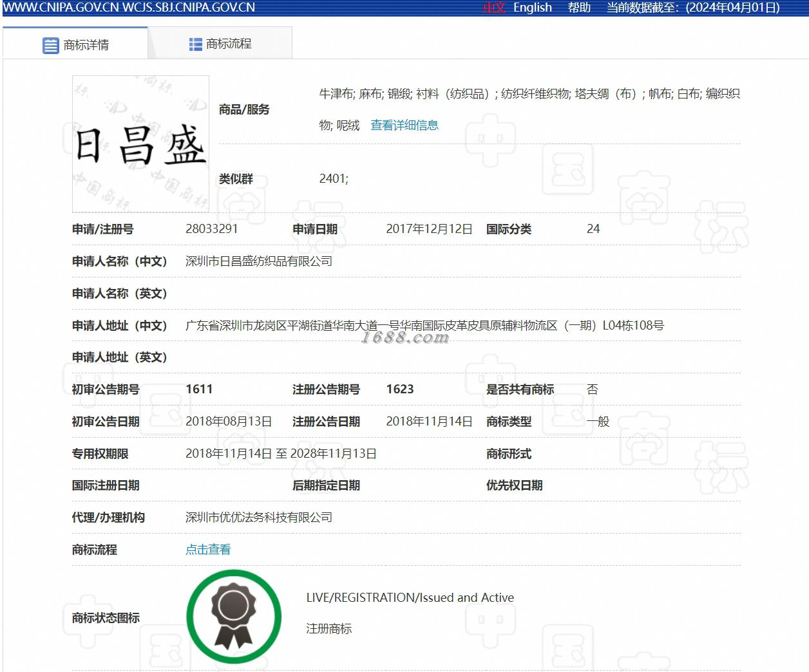This screenshot has width=809, height=672.
Task: Select applicant name 深圳市日昌盛纺织品有限公司
Action: tap(259, 261)
